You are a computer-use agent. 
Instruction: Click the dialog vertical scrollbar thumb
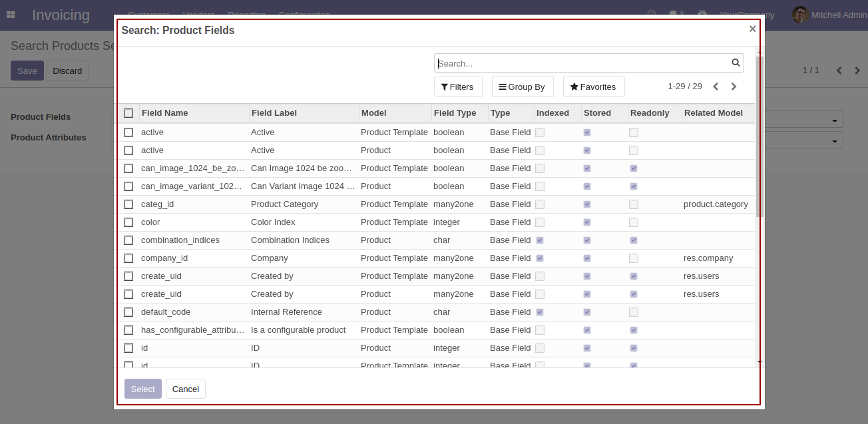click(x=759, y=136)
